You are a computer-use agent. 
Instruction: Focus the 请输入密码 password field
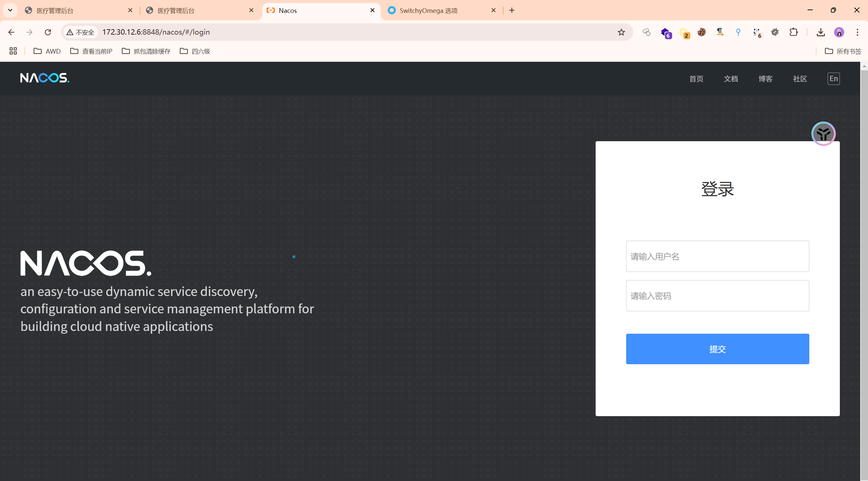[x=717, y=296]
